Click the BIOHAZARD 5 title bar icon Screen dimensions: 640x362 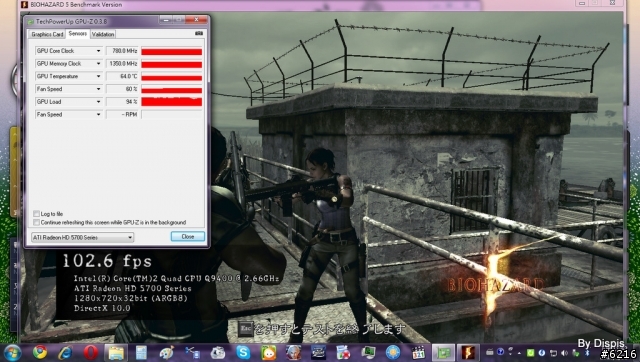click(x=24, y=4)
